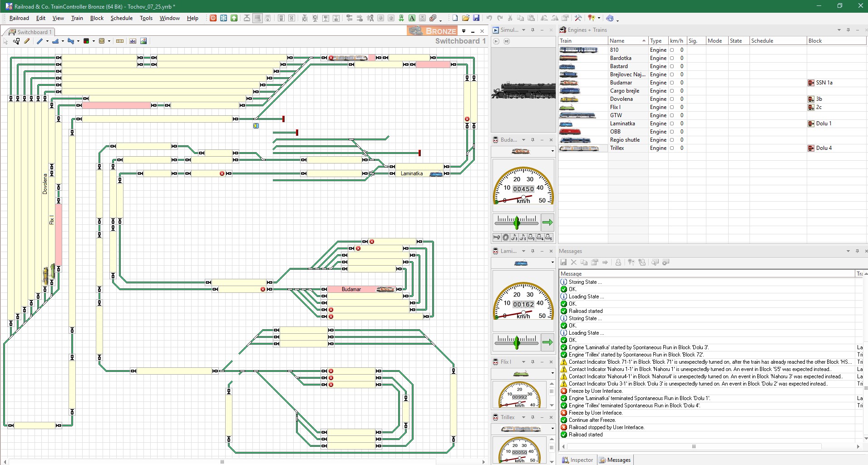The height and width of the screenshot is (465, 868).
Task: Open the Schedule menu
Action: 121,18
